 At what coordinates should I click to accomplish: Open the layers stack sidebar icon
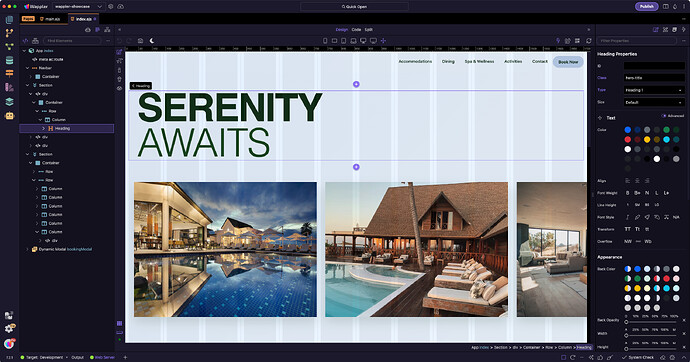[9, 102]
